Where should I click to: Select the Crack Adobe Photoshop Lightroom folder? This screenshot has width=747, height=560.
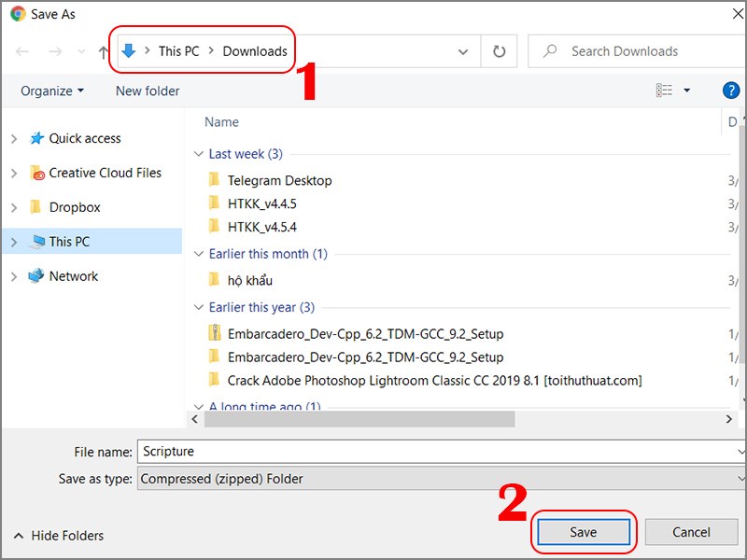click(434, 381)
